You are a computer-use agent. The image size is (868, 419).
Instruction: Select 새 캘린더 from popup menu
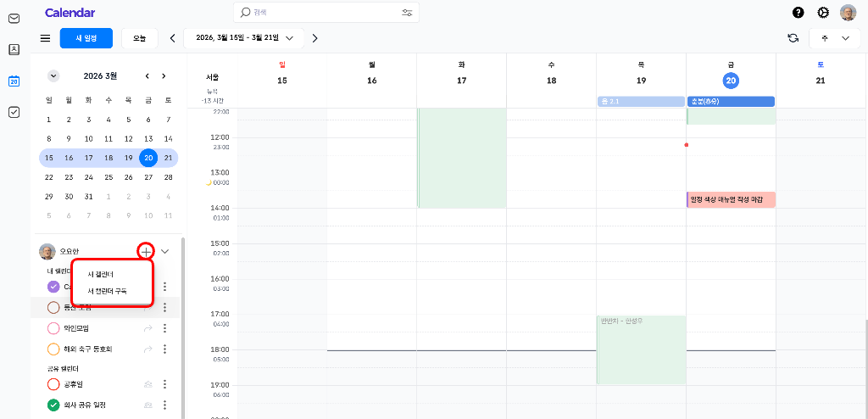101,274
